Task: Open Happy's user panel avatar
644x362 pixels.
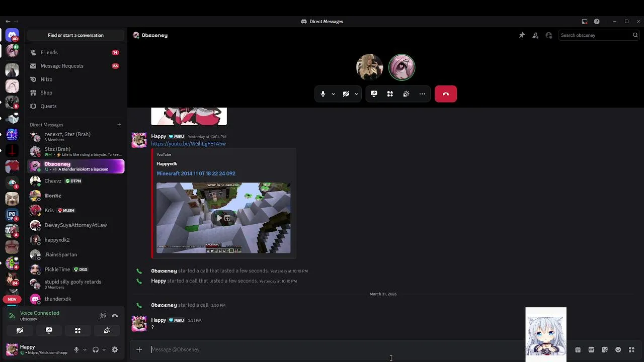Action: pos(12,349)
